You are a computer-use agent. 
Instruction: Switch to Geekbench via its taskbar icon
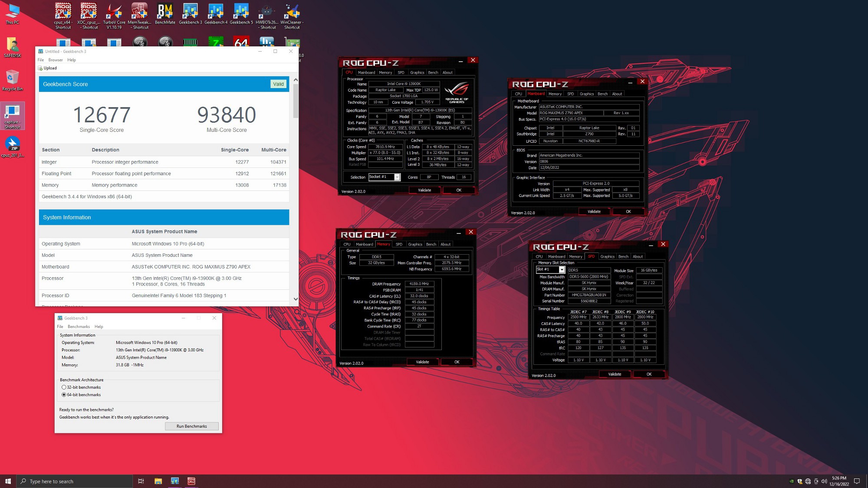(174, 481)
